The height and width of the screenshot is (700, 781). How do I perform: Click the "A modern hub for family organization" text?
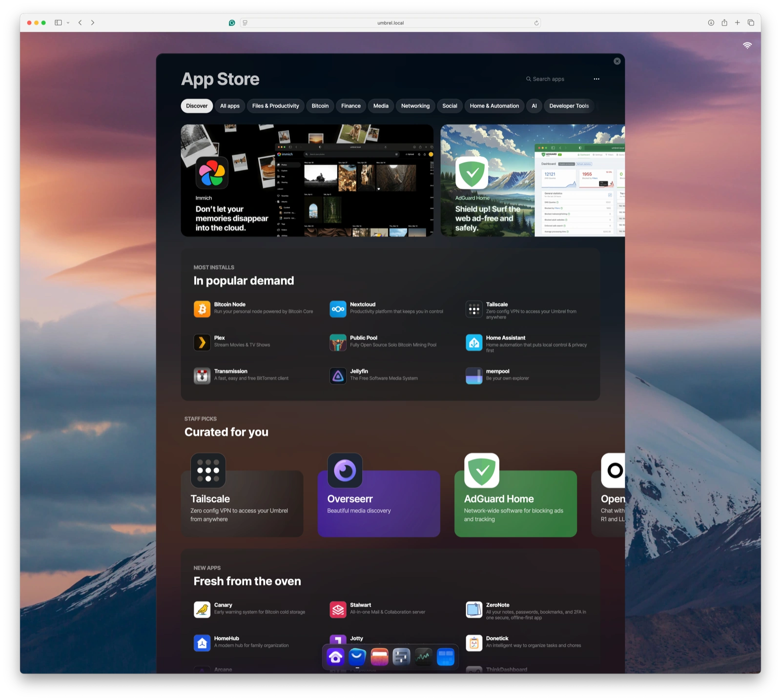point(251,645)
